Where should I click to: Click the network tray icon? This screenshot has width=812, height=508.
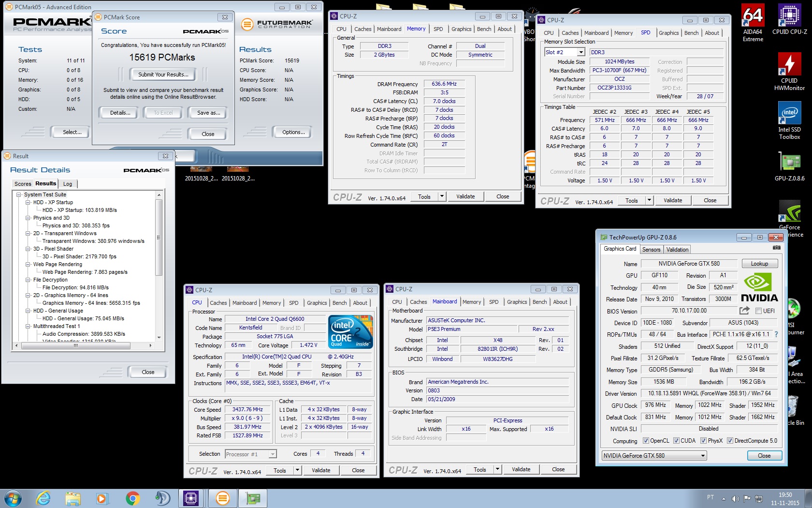[759, 499]
